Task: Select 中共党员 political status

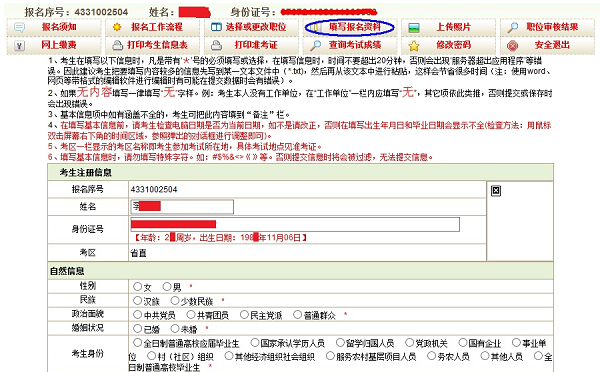Action: point(137,315)
